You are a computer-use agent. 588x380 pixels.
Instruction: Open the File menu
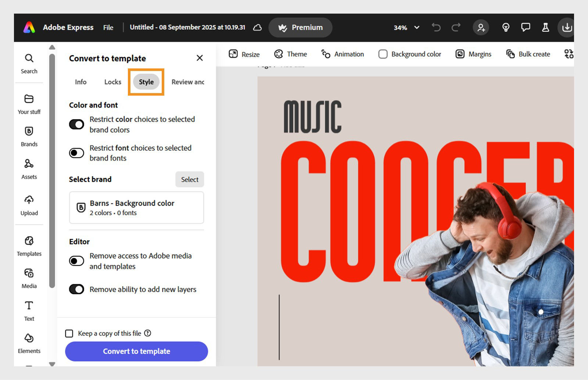[x=108, y=28]
